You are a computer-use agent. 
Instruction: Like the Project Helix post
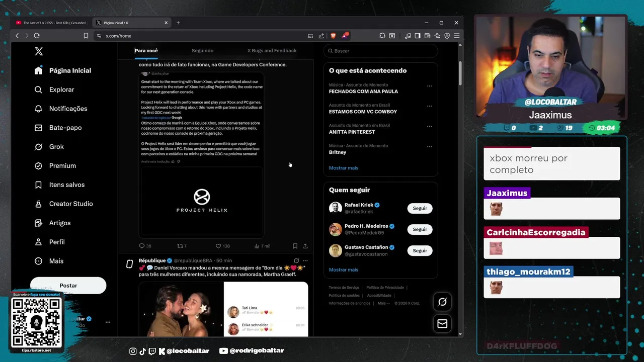[x=222, y=246]
